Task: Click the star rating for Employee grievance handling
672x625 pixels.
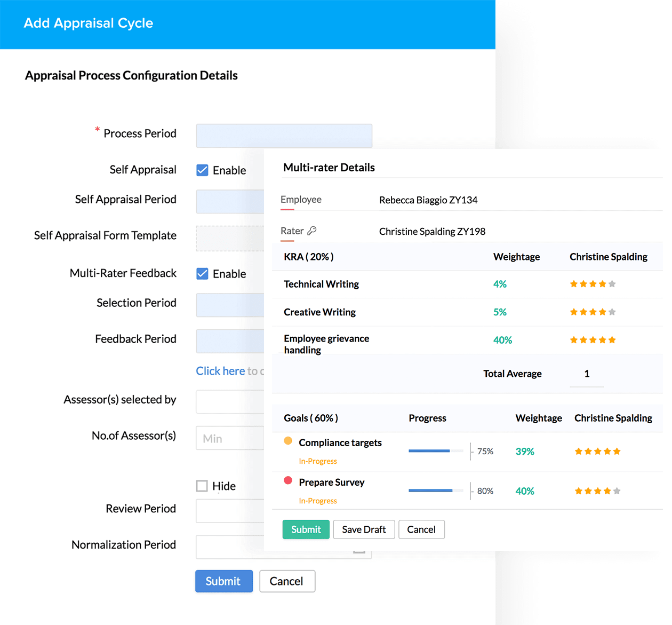Action: [x=593, y=340]
